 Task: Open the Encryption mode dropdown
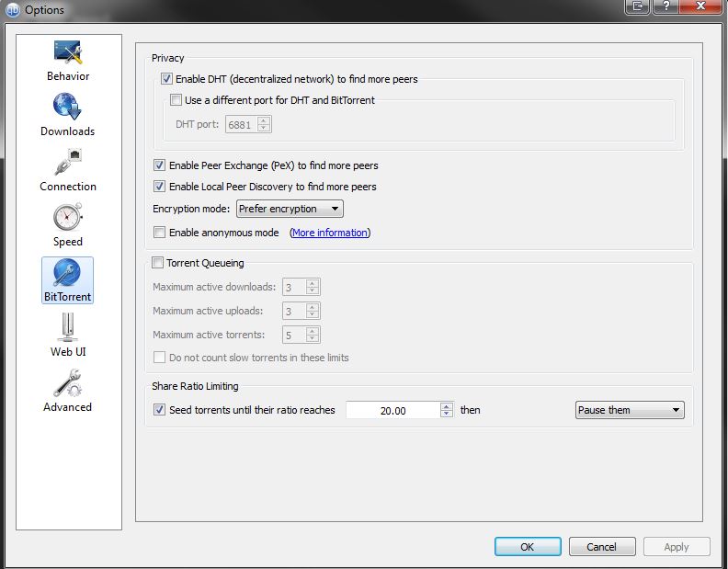pos(290,209)
